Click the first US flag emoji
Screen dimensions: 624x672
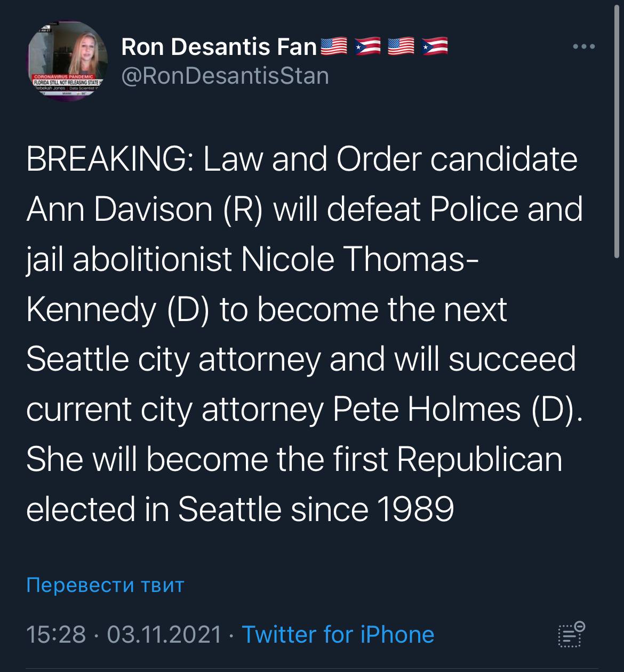[333, 47]
